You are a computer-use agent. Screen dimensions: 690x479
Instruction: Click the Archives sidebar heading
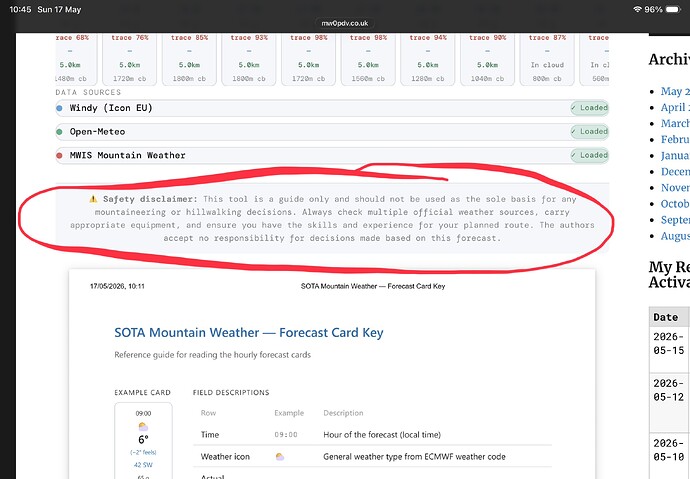tap(669, 59)
